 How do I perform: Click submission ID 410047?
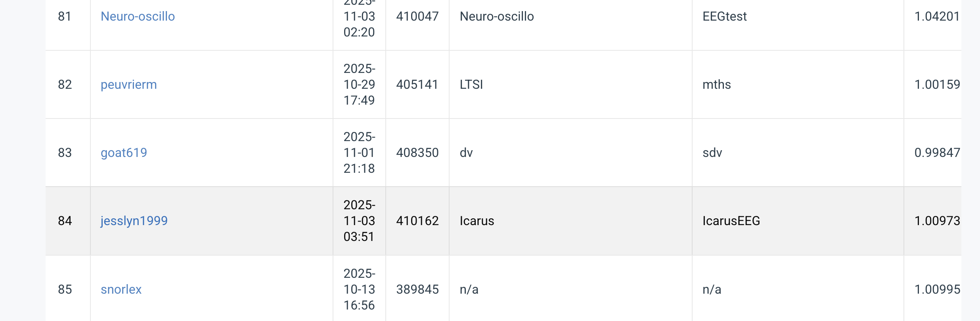tap(417, 16)
